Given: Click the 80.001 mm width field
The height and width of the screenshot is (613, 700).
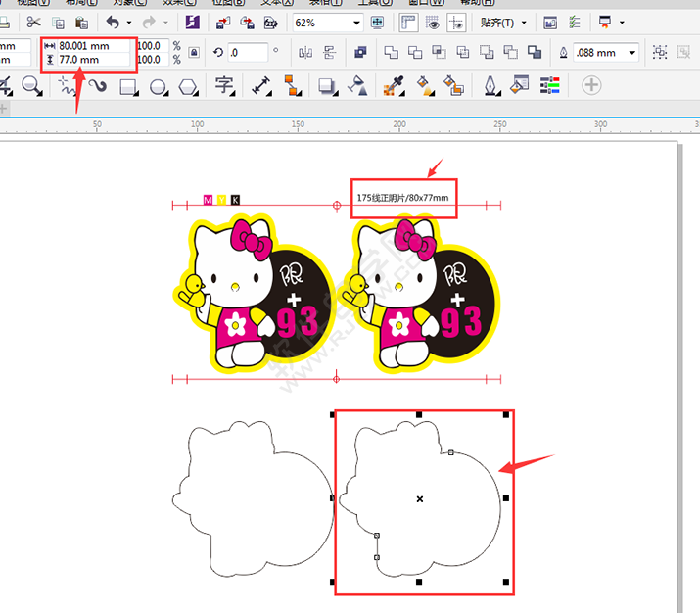Looking at the screenshot, I should coord(92,46).
